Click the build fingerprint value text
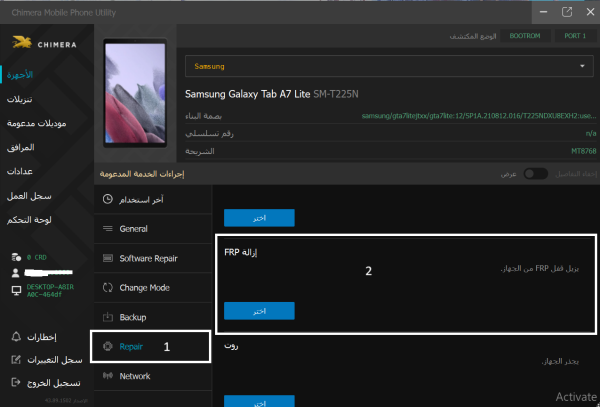600x407 pixels. point(479,116)
